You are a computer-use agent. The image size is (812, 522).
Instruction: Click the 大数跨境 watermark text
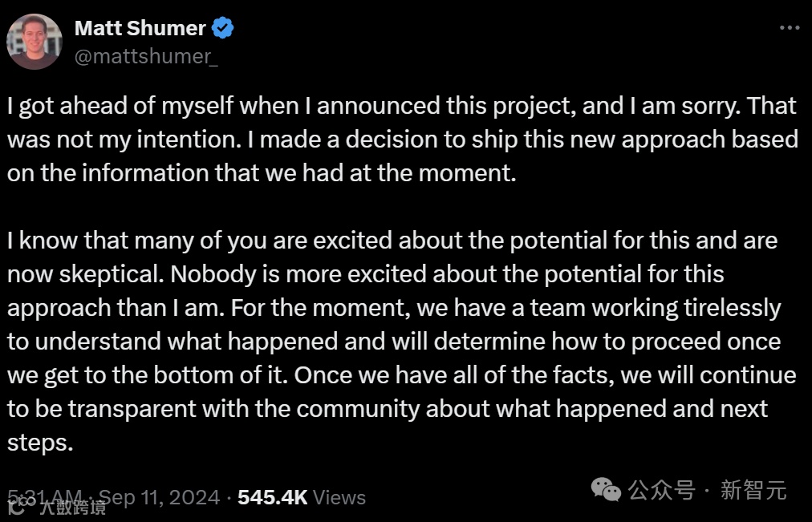click(73, 507)
